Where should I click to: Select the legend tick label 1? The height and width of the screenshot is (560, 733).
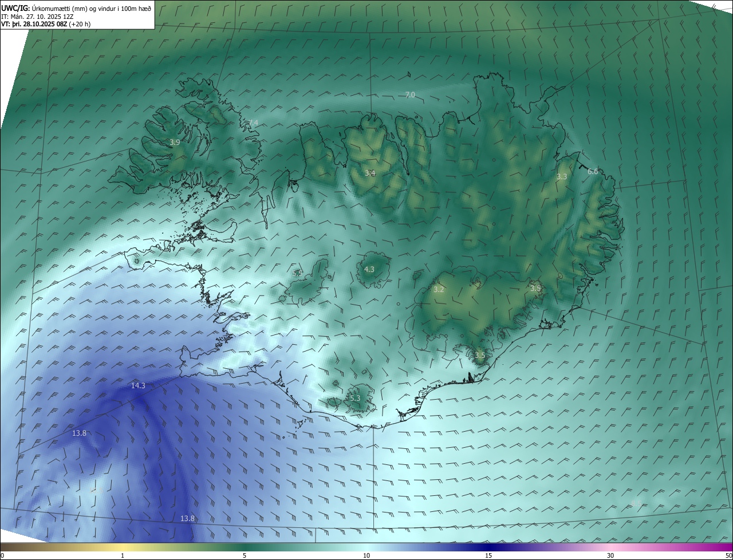(x=123, y=555)
